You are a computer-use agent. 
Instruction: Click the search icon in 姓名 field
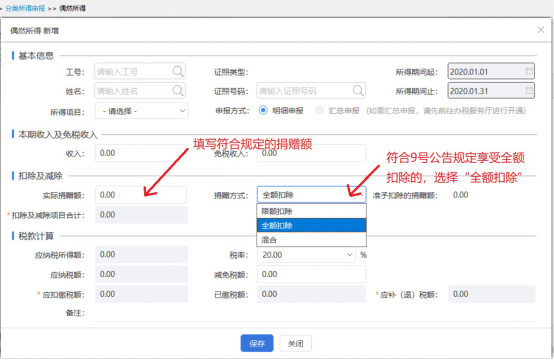[178, 91]
